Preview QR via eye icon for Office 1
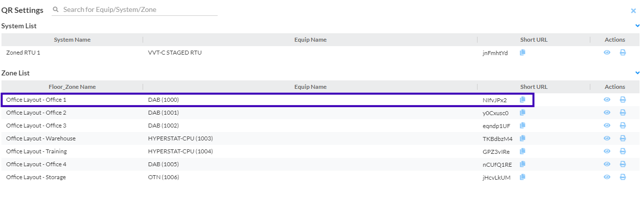644x198 pixels. 607,100
